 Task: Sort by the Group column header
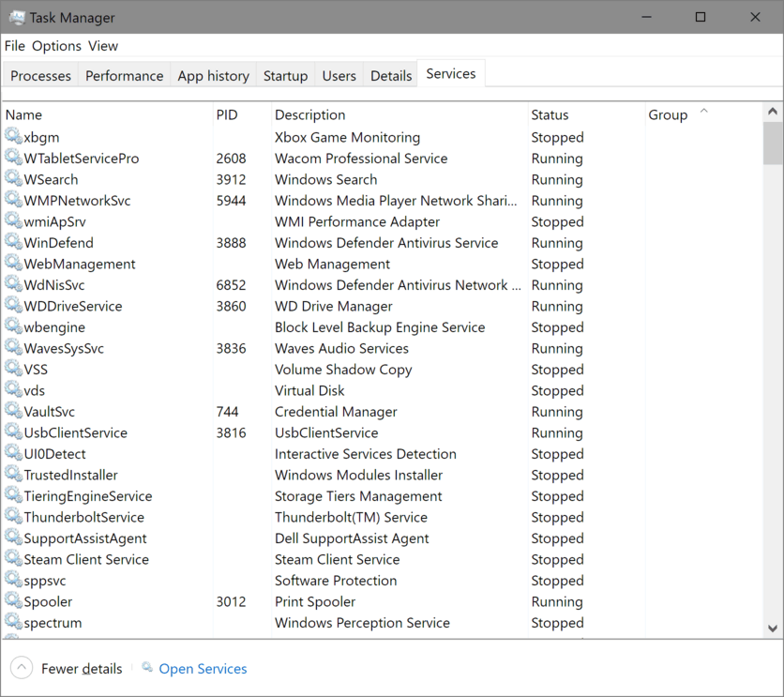(703, 114)
